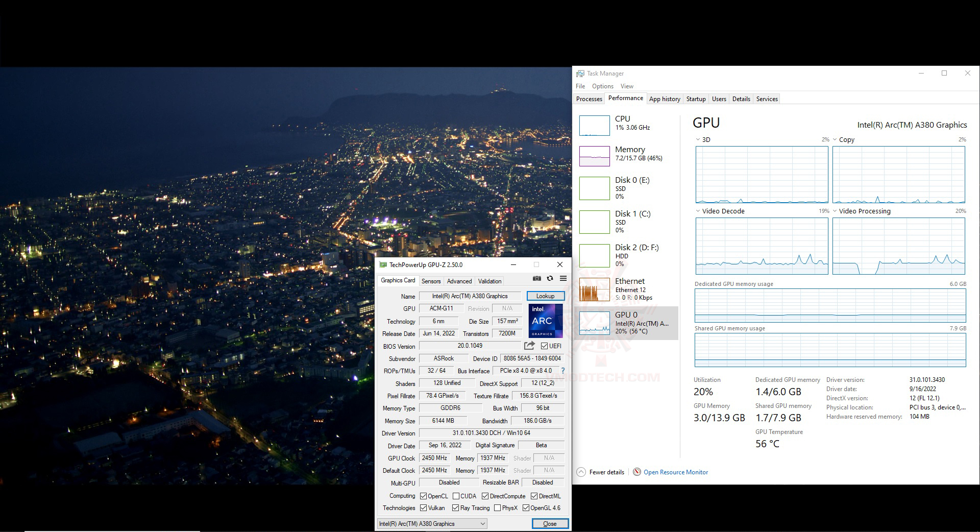This screenshot has height=532, width=980.
Task: Switch to the Sensors tab in GPU-Z
Action: [431, 281]
